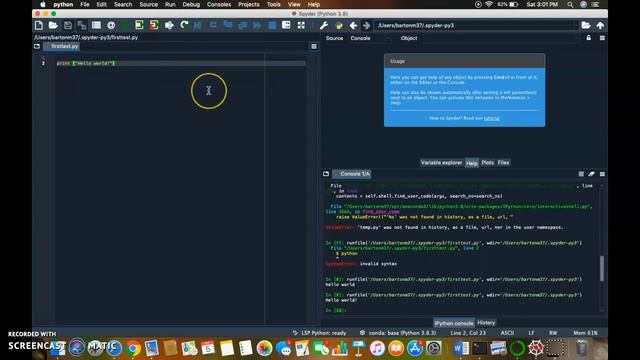Browse for a working directory
Viewport: 640px width, 360px height.
coord(586,25)
